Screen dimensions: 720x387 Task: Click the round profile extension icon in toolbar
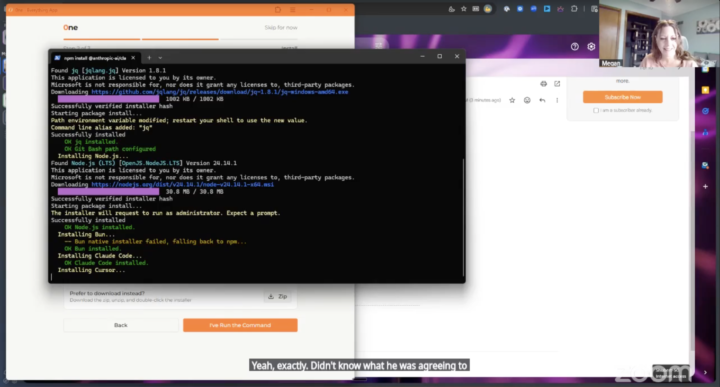(488, 9)
